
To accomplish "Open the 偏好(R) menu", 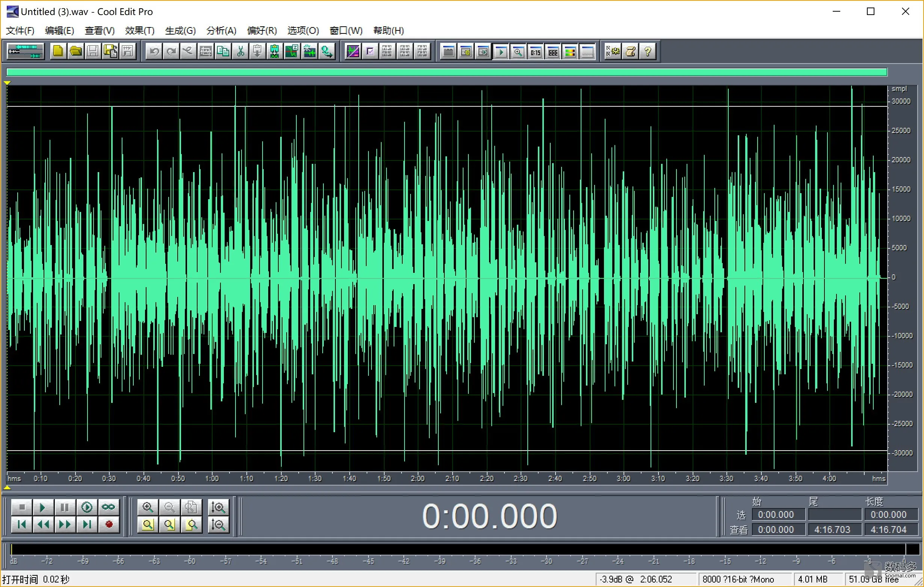I will click(262, 30).
